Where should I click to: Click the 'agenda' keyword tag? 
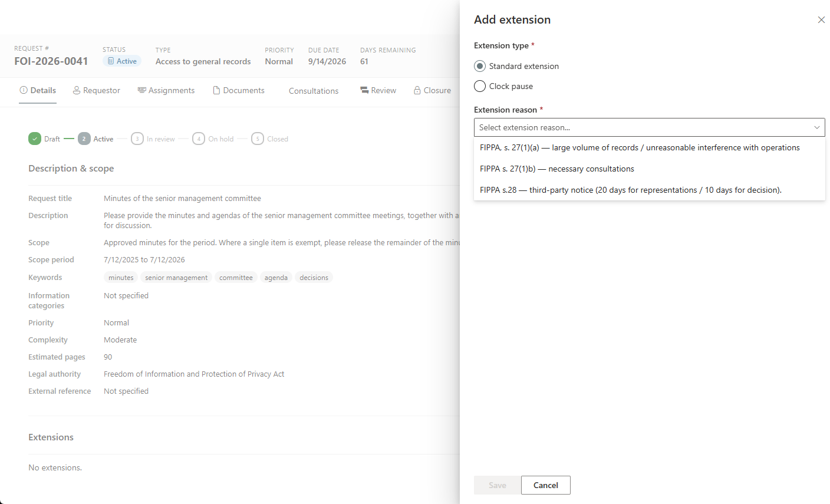click(276, 278)
